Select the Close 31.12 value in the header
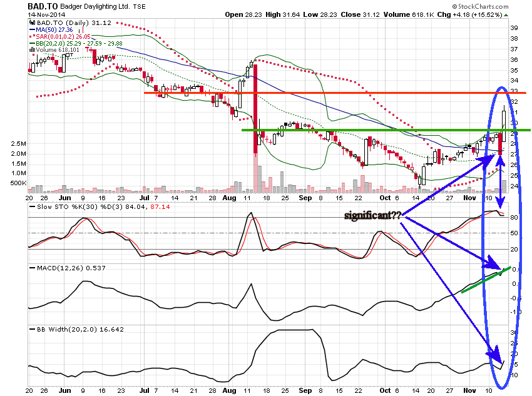532x396 pixels. (x=361, y=14)
